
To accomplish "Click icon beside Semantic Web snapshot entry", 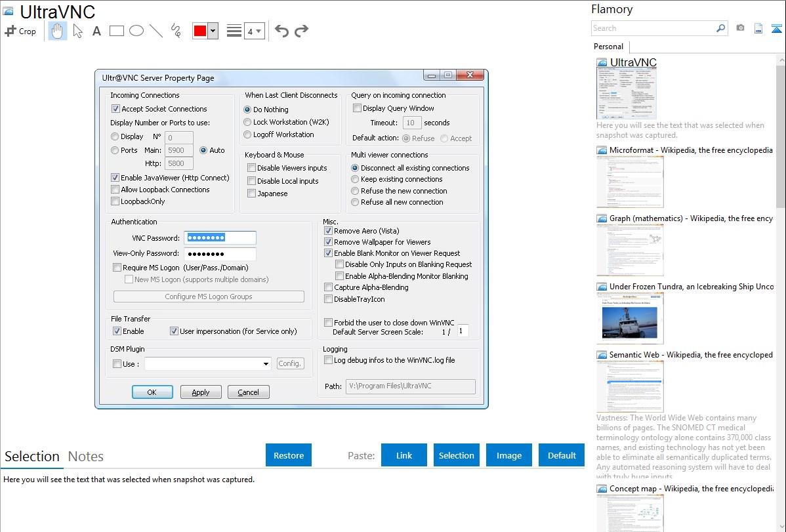I will (602, 355).
